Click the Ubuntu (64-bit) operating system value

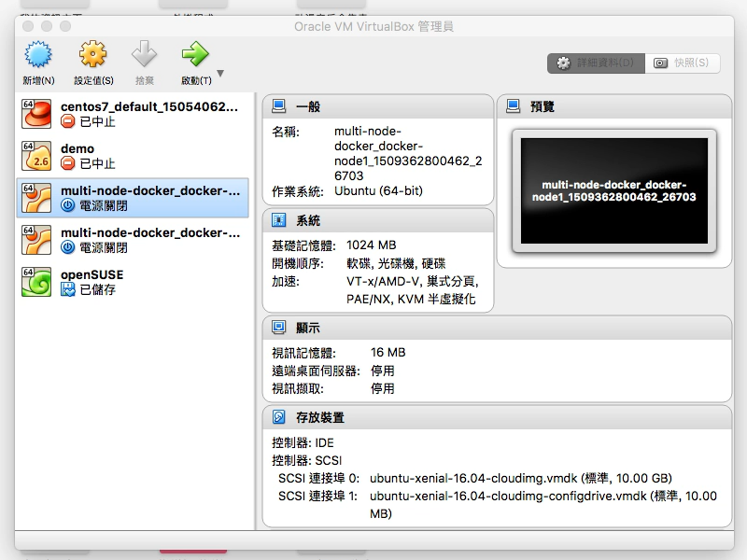coord(378,191)
